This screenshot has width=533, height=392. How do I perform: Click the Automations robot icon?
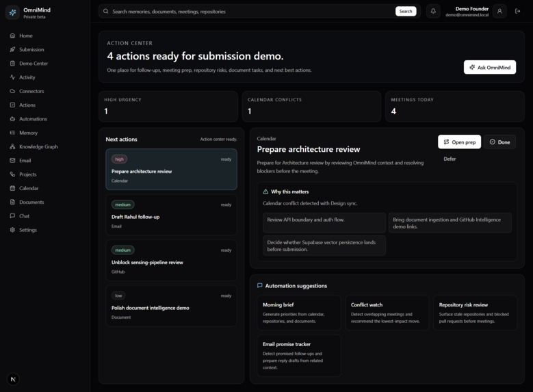(x=12, y=119)
